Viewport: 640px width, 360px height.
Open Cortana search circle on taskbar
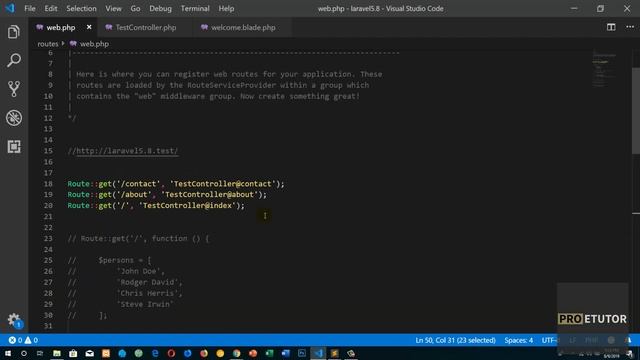coord(24,353)
